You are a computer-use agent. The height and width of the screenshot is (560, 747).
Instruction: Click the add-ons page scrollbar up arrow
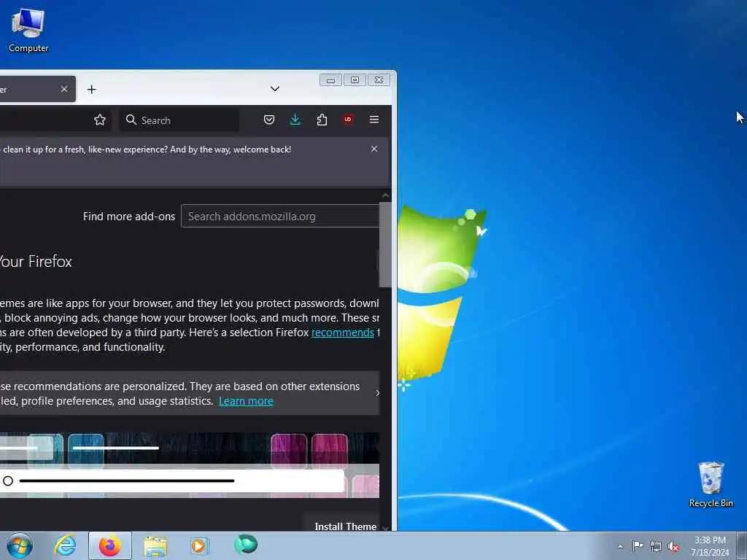[x=385, y=195]
